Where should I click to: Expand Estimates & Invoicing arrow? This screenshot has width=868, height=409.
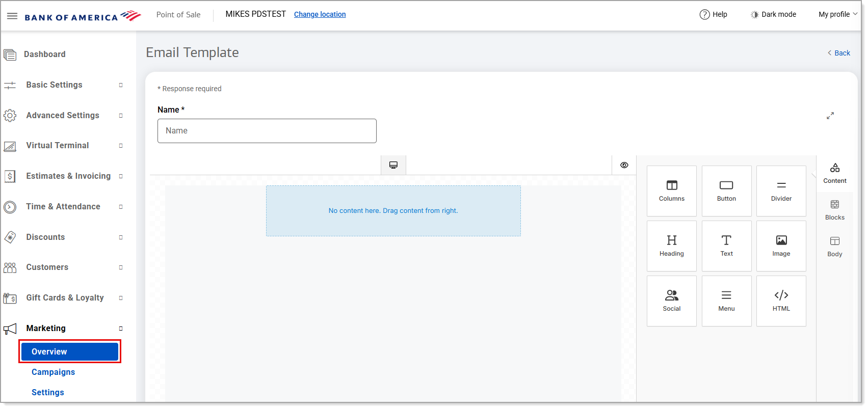121,176
